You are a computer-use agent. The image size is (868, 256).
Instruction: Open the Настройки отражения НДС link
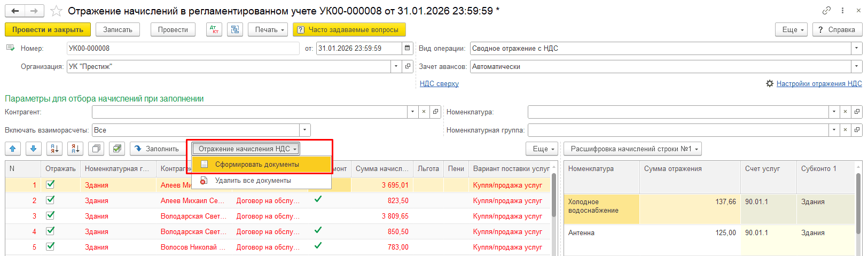click(819, 84)
